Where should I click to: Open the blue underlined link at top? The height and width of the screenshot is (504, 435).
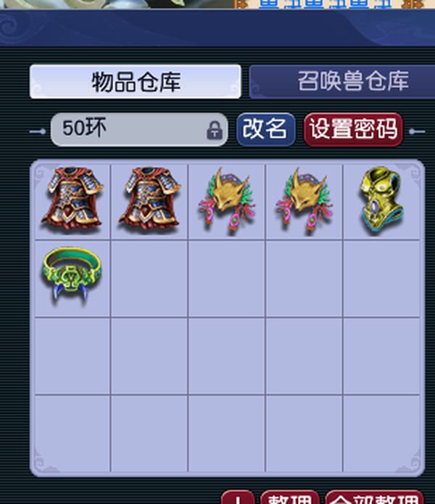pyautogui.click(x=325, y=4)
